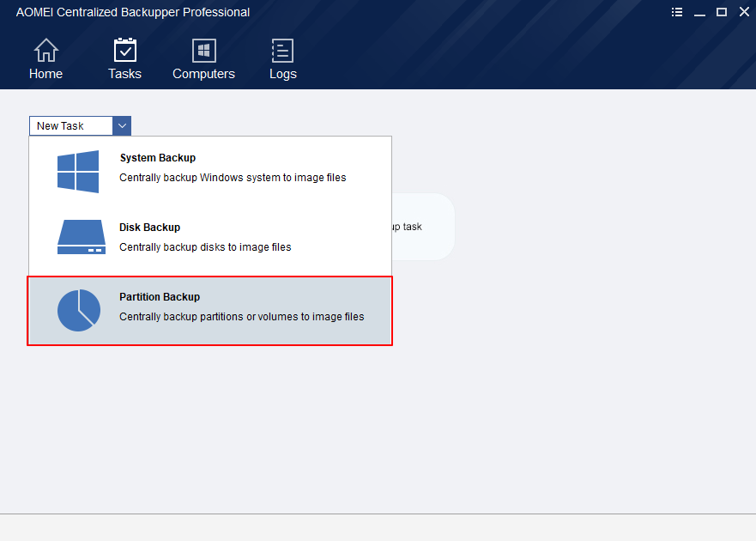This screenshot has height=541, width=756.
Task: Click the System Backup Windows logo icon
Action: [x=78, y=172]
